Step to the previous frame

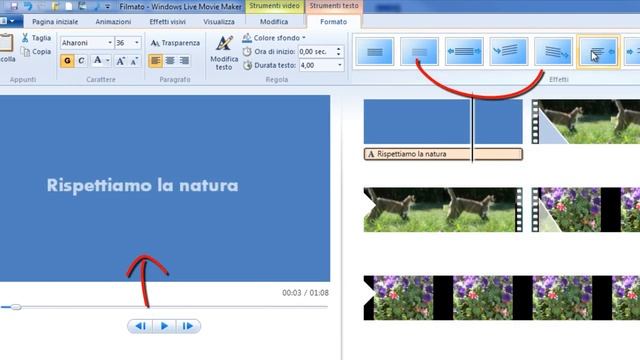tap(140, 326)
